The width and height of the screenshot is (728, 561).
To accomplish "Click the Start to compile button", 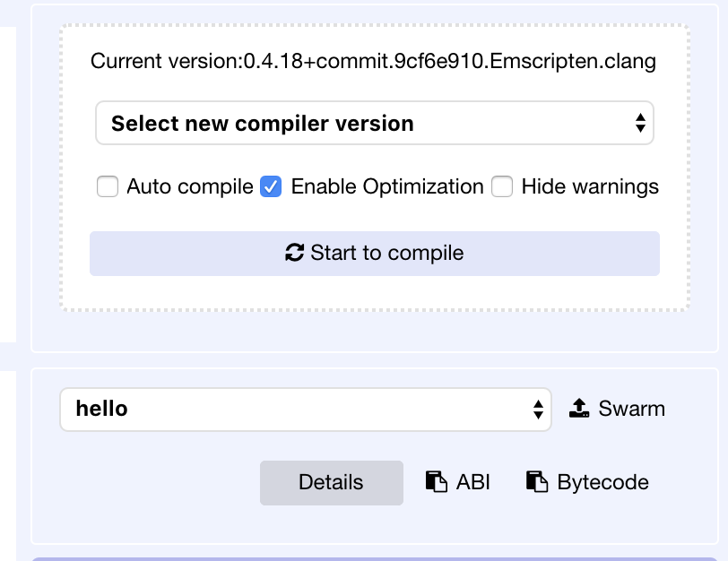I will click(375, 254).
